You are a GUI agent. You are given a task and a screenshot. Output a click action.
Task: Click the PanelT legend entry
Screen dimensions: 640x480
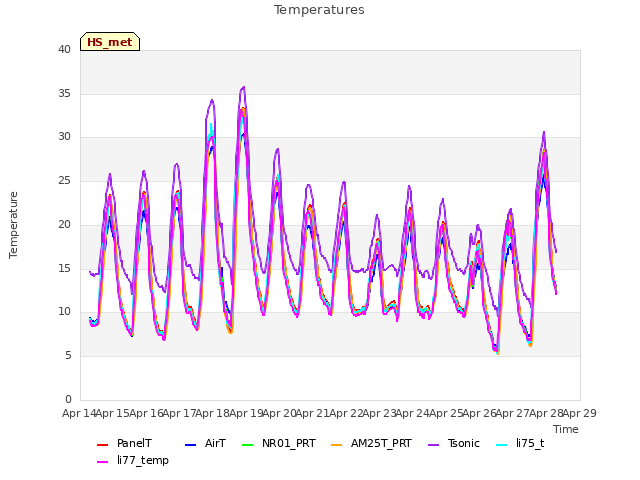coord(124,444)
